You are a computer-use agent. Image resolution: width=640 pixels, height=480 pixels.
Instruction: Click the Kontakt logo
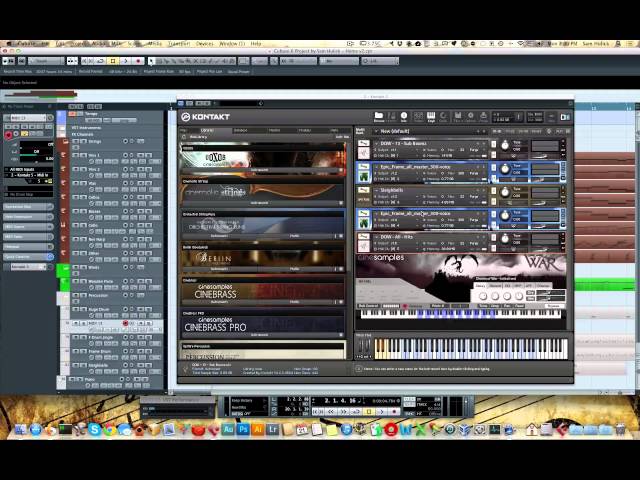[206, 117]
